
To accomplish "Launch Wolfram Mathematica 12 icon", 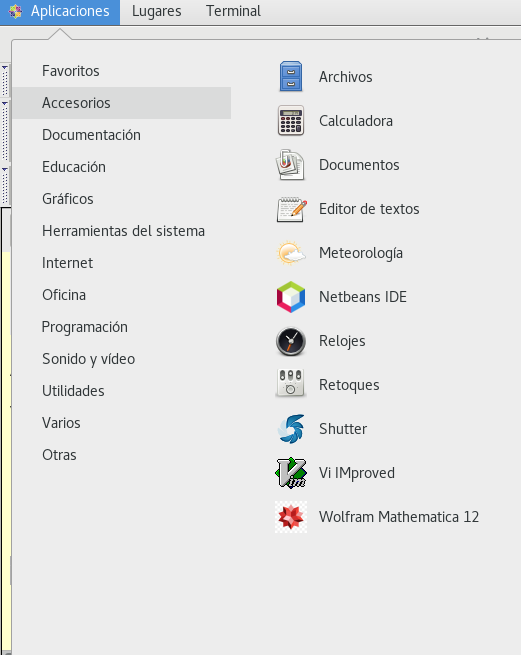I will pyautogui.click(x=291, y=517).
